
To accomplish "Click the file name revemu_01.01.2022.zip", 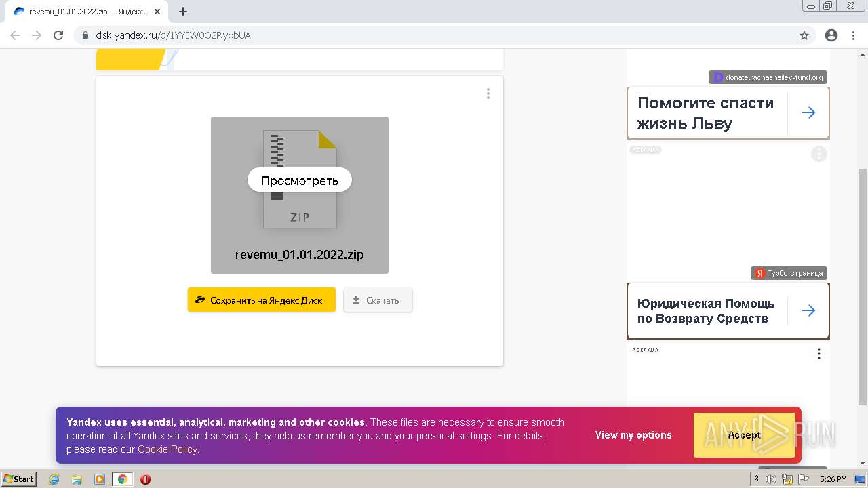I will click(x=300, y=255).
